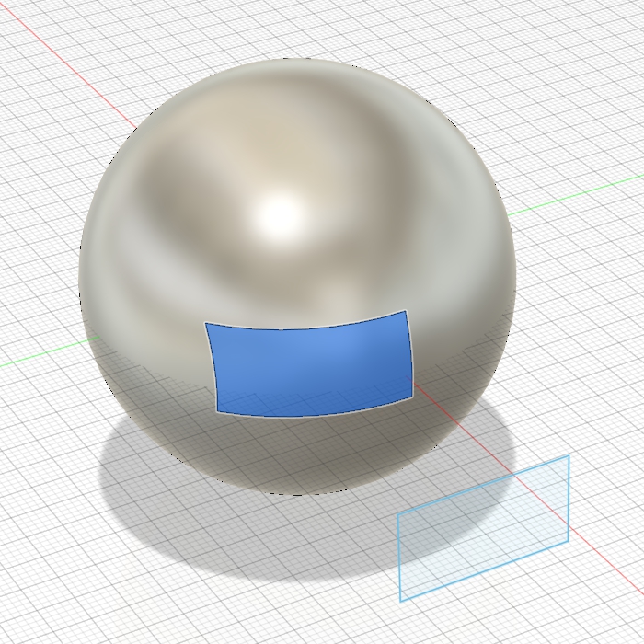Click the top-right corner of the blue patch
The width and height of the screenshot is (644, 644).
[406, 312]
